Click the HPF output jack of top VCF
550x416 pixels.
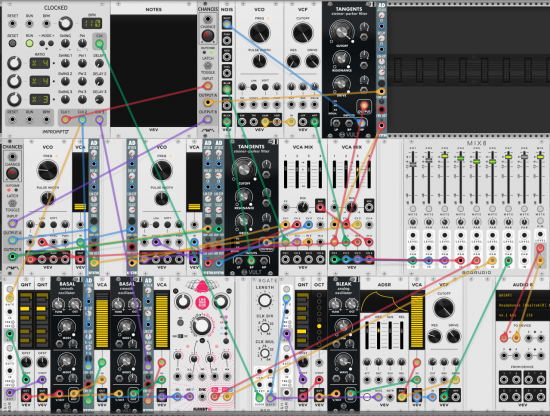click(x=314, y=122)
